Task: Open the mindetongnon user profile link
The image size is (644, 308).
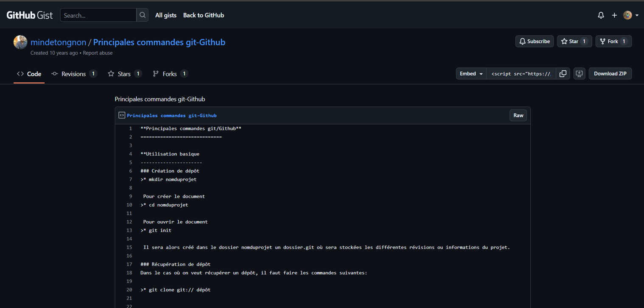Action: point(58,42)
